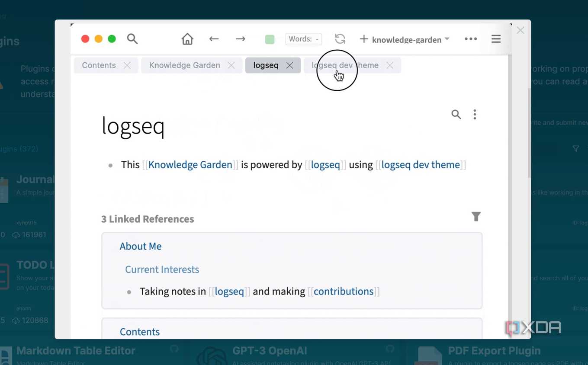
Task: Close the Knowledge Garden tab
Action: point(231,65)
